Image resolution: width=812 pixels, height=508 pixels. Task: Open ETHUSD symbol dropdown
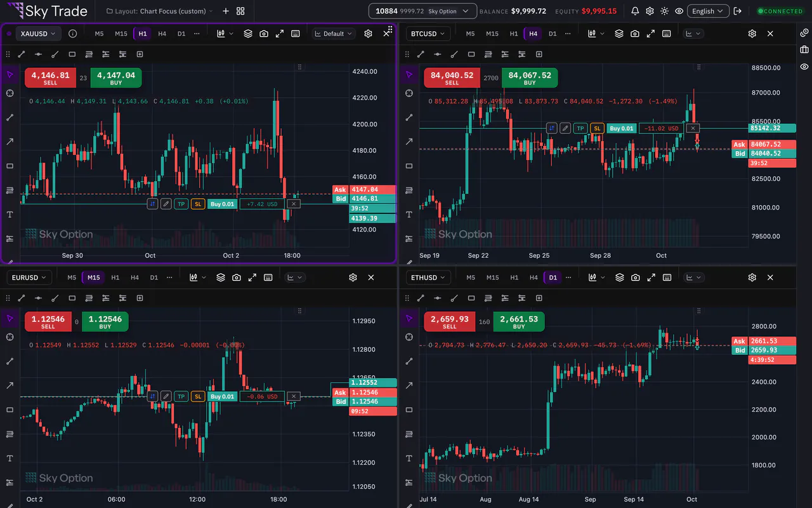pyautogui.click(x=428, y=277)
